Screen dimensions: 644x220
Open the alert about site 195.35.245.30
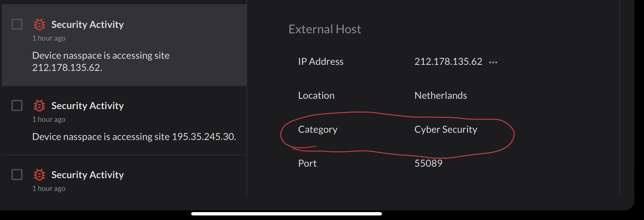coord(134,137)
